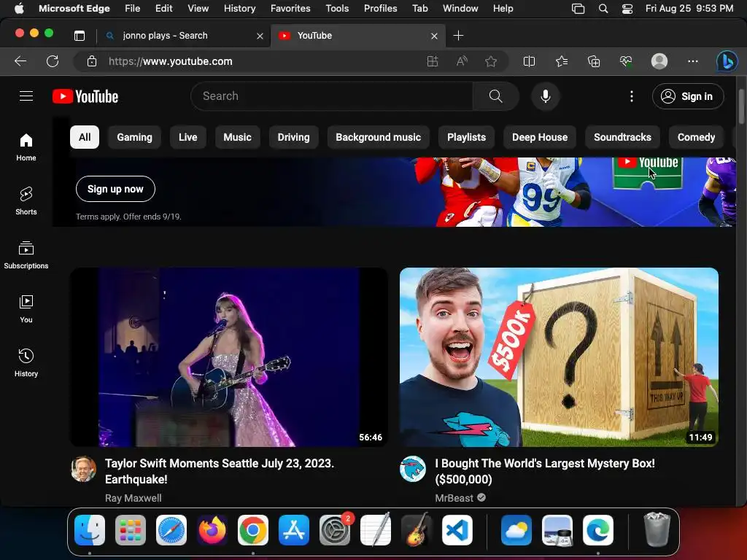Open Edge profile avatar icon
747x560 pixels.
click(x=659, y=61)
